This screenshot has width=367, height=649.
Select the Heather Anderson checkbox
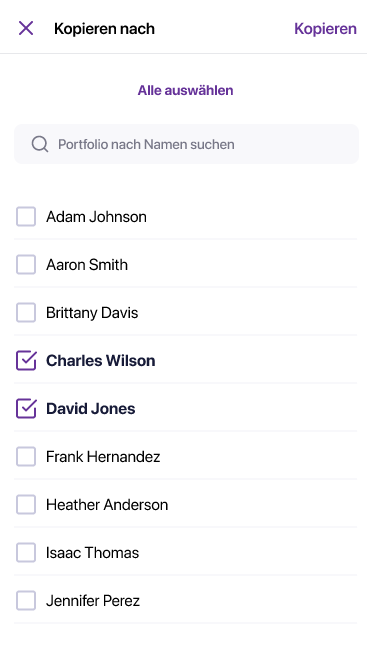point(26,505)
